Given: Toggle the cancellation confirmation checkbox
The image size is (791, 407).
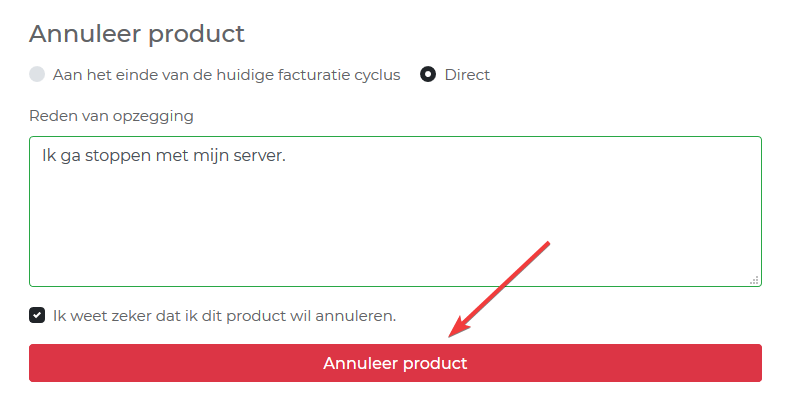Looking at the screenshot, I should (x=37, y=316).
